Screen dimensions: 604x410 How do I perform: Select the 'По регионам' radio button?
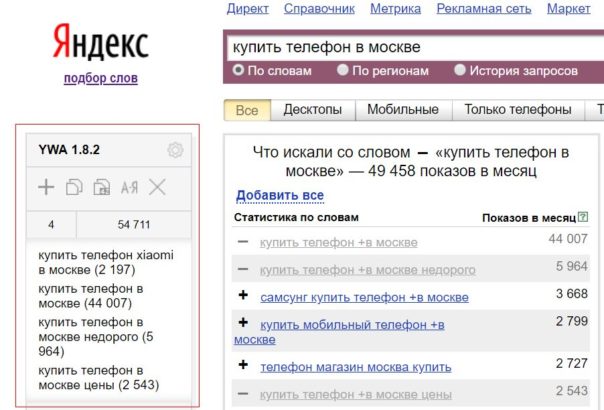click(x=342, y=70)
